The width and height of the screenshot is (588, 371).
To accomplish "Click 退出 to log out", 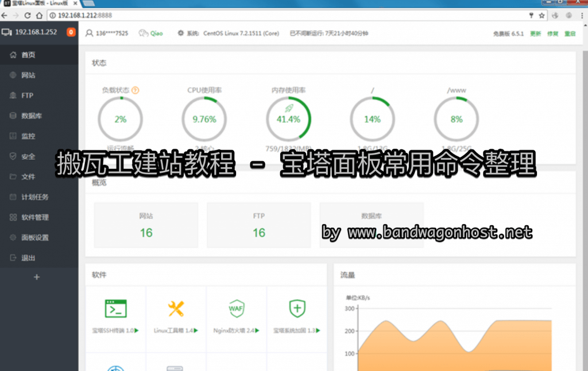I will pos(39,258).
